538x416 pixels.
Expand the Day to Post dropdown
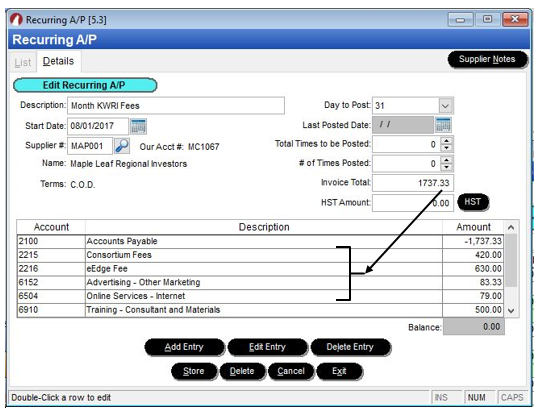click(x=445, y=106)
